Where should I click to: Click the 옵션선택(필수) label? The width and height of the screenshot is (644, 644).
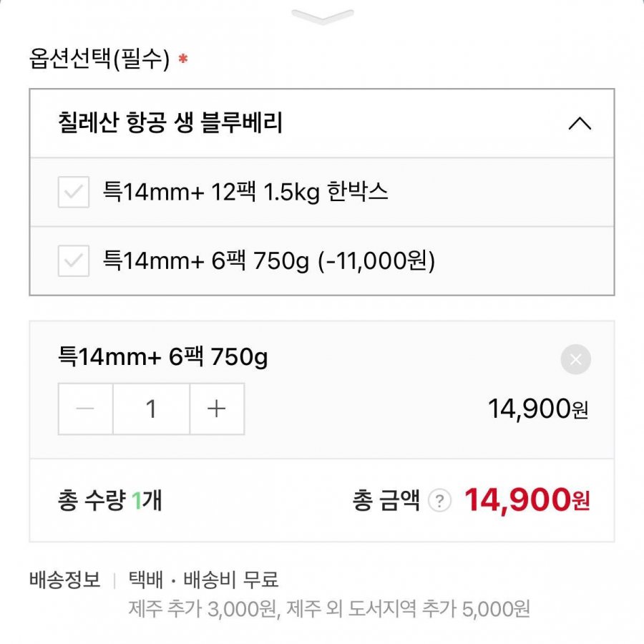click(99, 59)
